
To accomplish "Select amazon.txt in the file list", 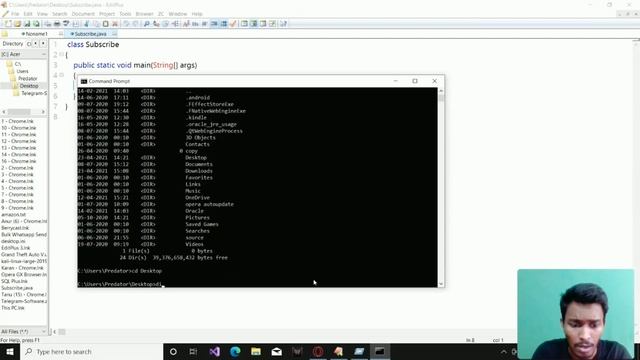I will pyautogui.click(x=13, y=214).
